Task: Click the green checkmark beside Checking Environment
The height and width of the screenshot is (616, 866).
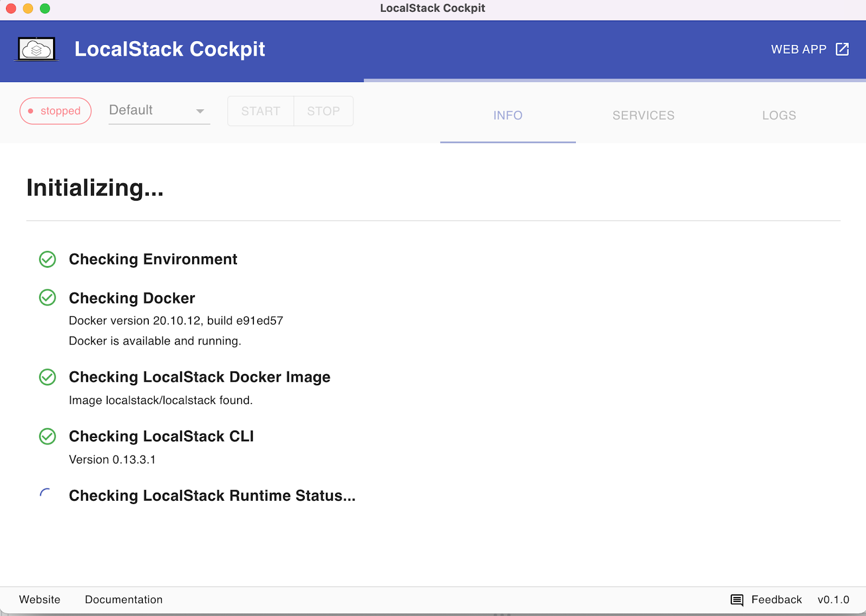Action: click(x=48, y=260)
